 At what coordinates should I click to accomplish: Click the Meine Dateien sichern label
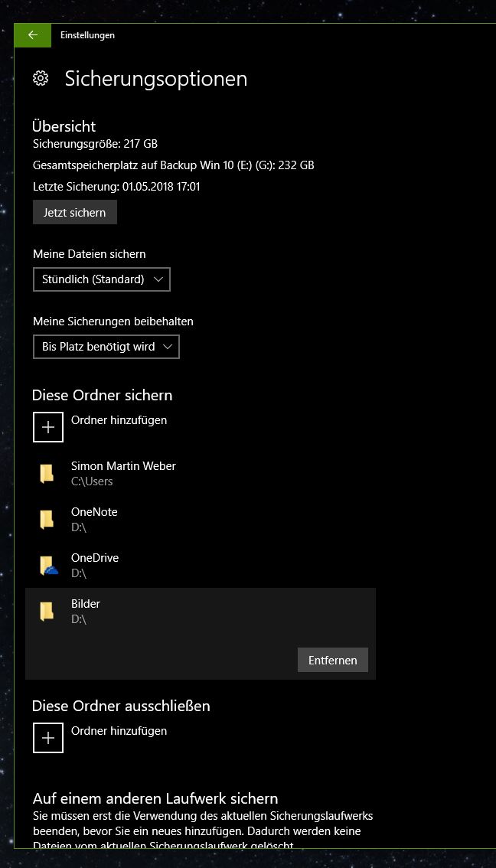(89, 254)
